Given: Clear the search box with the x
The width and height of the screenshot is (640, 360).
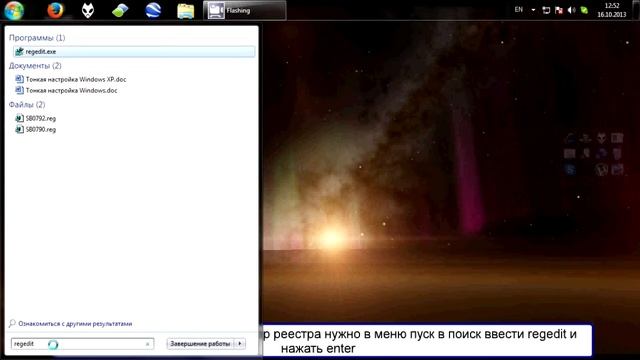Looking at the screenshot, I should coord(147,344).
